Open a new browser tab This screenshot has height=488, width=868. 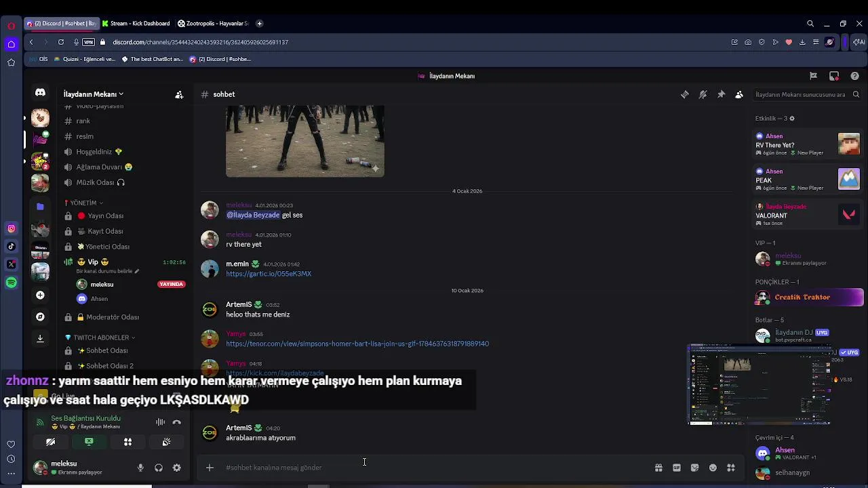click(x=259, y=23)
